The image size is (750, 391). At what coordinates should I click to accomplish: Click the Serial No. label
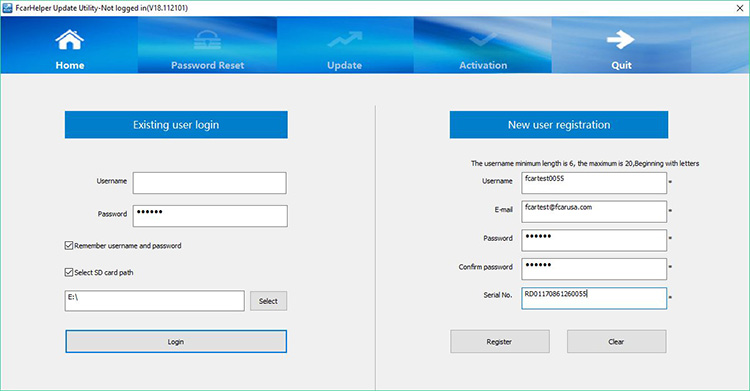tap(497, 295)
